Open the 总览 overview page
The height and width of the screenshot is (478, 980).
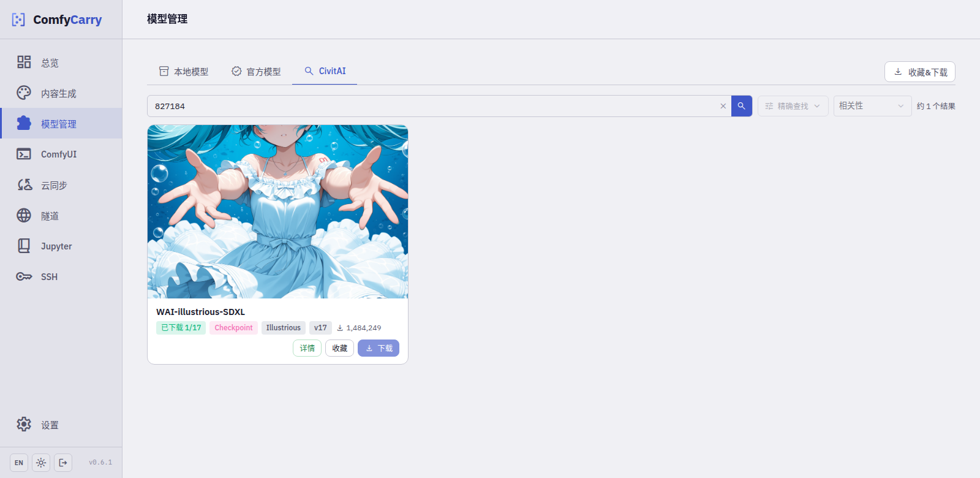(61, 63)
